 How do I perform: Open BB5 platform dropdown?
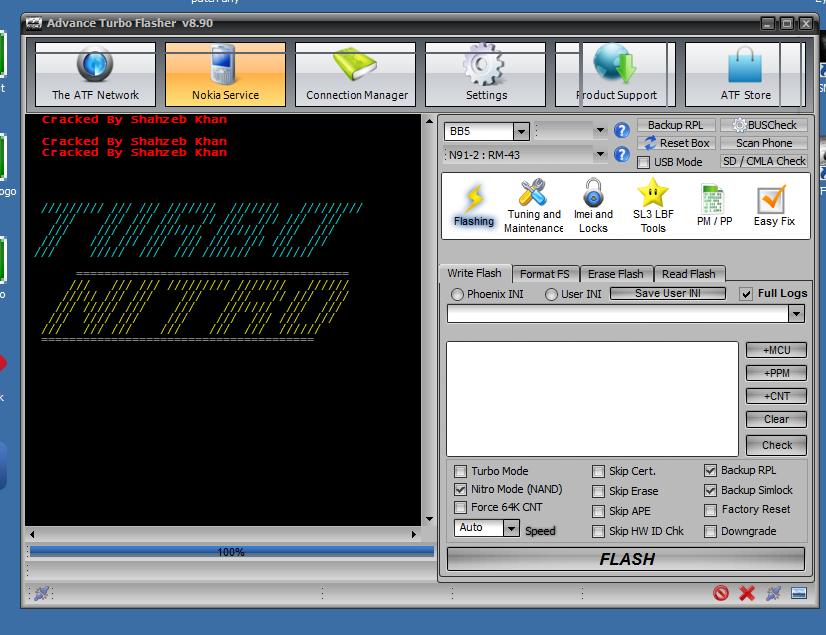[x=521, y=131]
